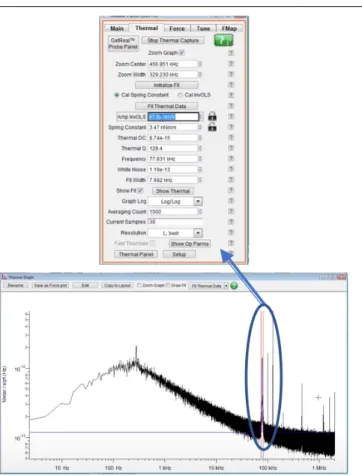Open help for Amp InvOLS row
The height and width of the screenshot is (476, 362).
[x=231, y=117]
